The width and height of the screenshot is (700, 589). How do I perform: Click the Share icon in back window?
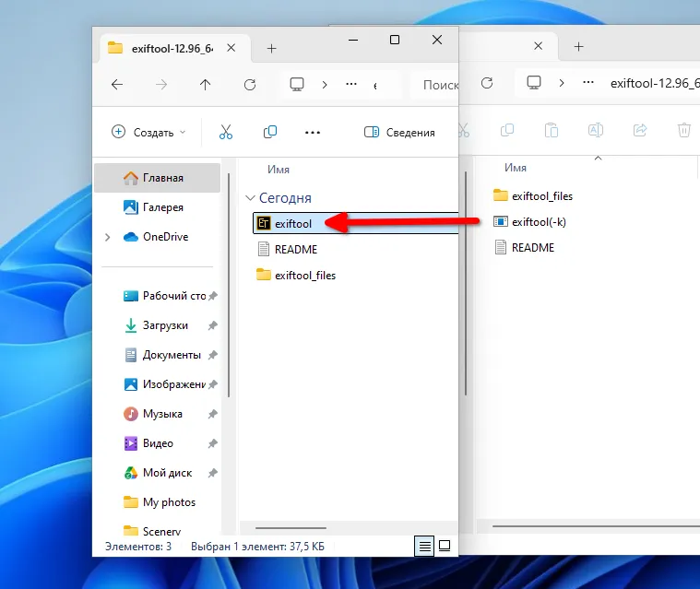point(640,131)
